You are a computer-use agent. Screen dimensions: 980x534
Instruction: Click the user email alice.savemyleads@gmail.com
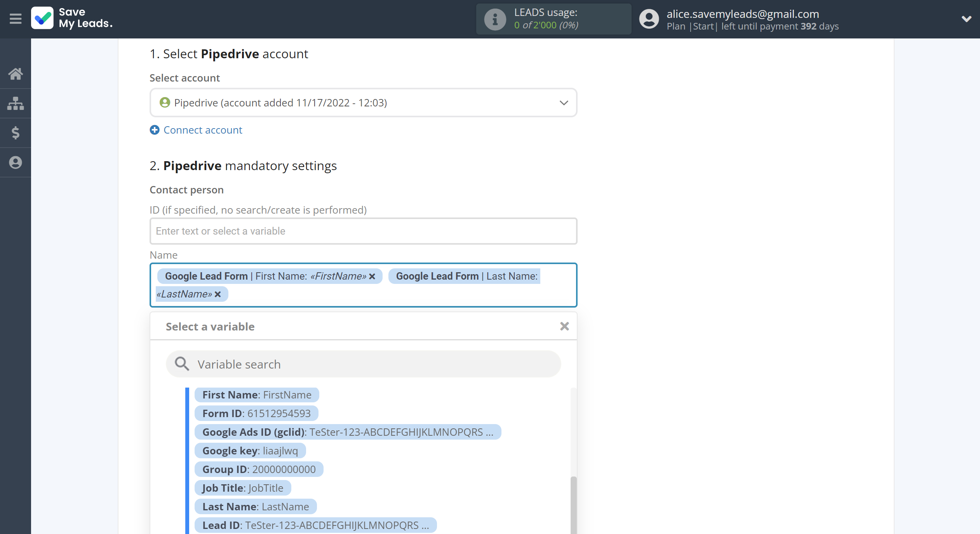click(x=743, y=14)
